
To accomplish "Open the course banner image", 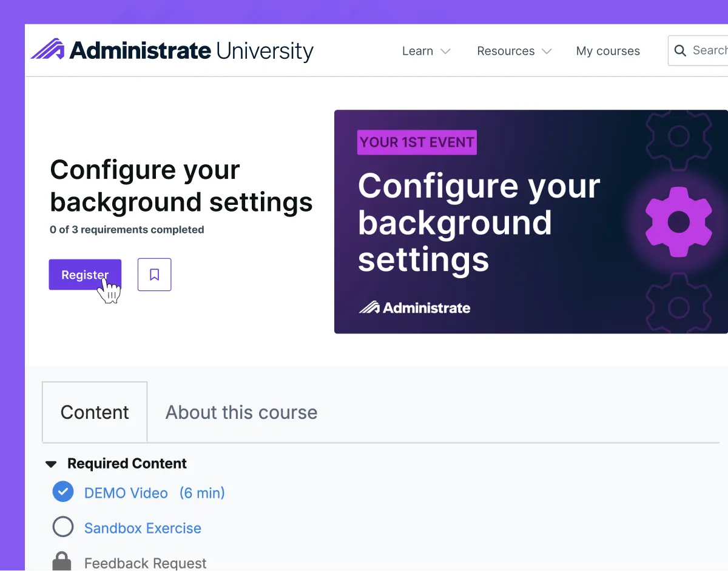I will [531, 221].
